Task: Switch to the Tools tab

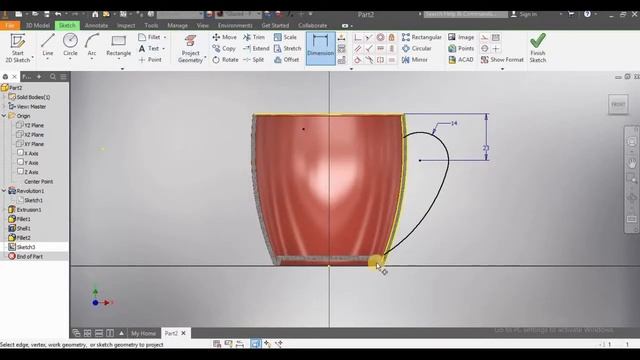Action: [x=151, y=25]
